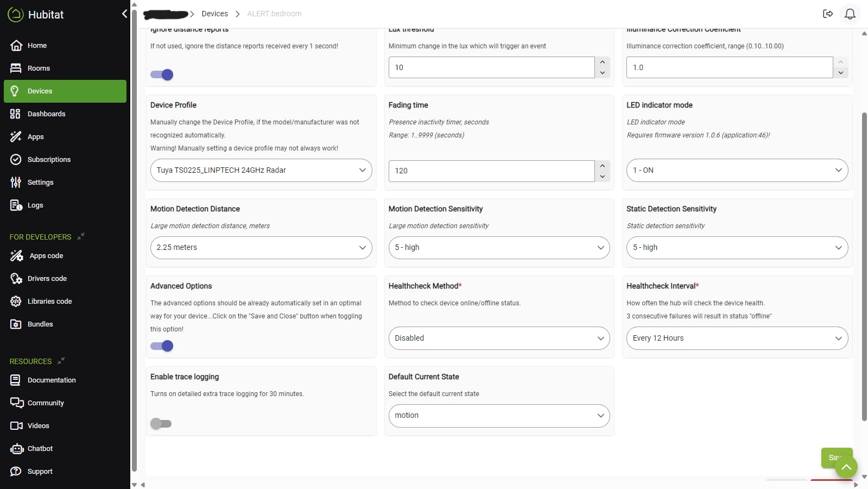Screen dimensions: 868x489
Task: Open the Healthcheck Interval dropdown
Action: pyautogui.click(x=737, y=338)
